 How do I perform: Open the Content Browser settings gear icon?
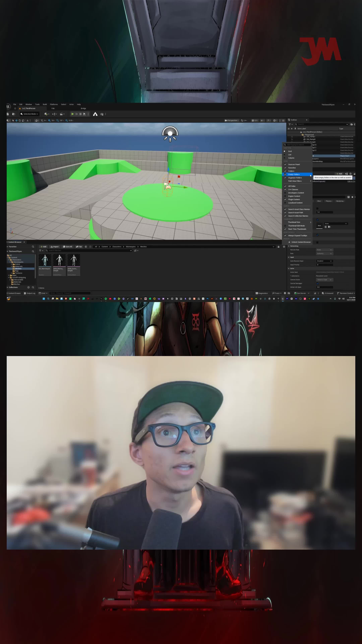pos(284,247)
